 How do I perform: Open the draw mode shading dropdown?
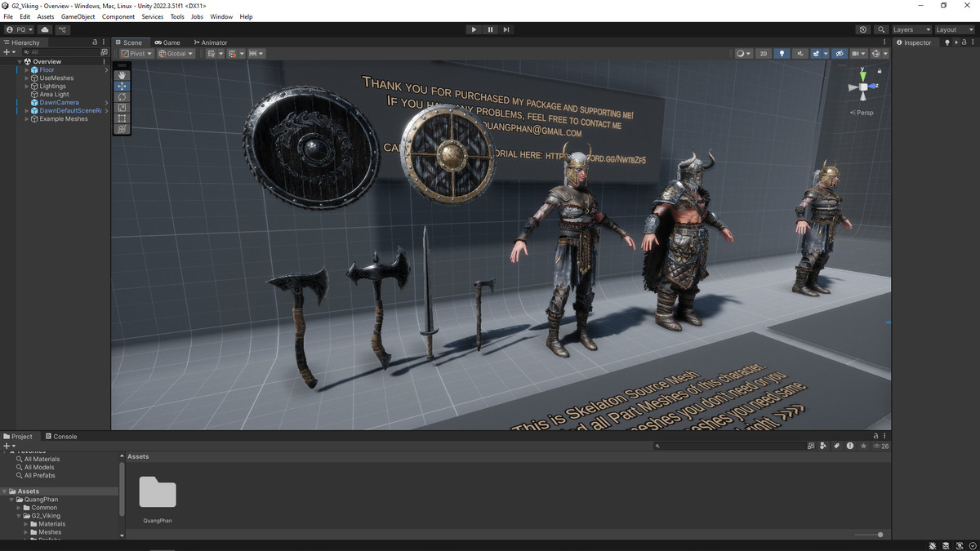click(x=744, y=54)
